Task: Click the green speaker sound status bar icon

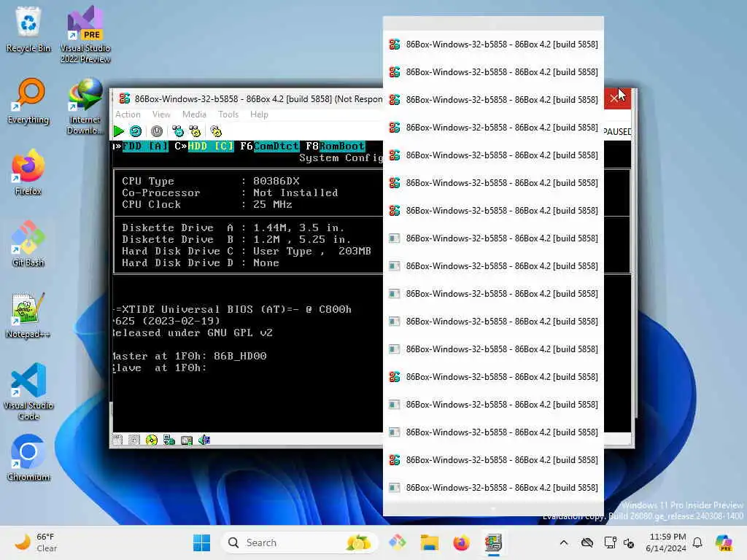Action: coord(204,440)
